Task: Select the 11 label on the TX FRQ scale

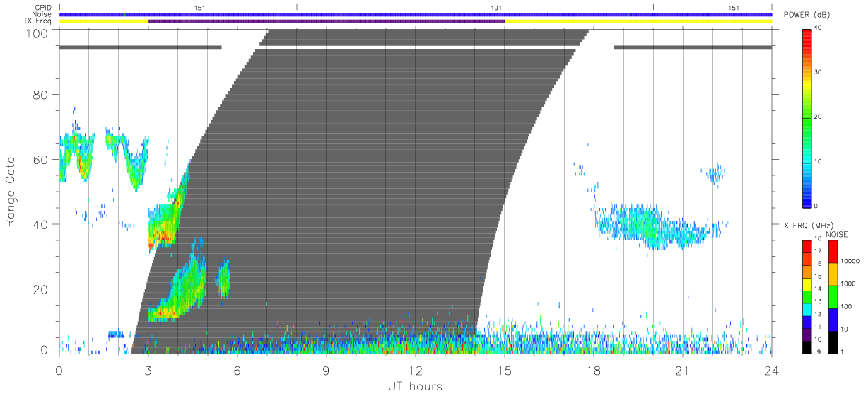Action: click(x=818, y=327)
